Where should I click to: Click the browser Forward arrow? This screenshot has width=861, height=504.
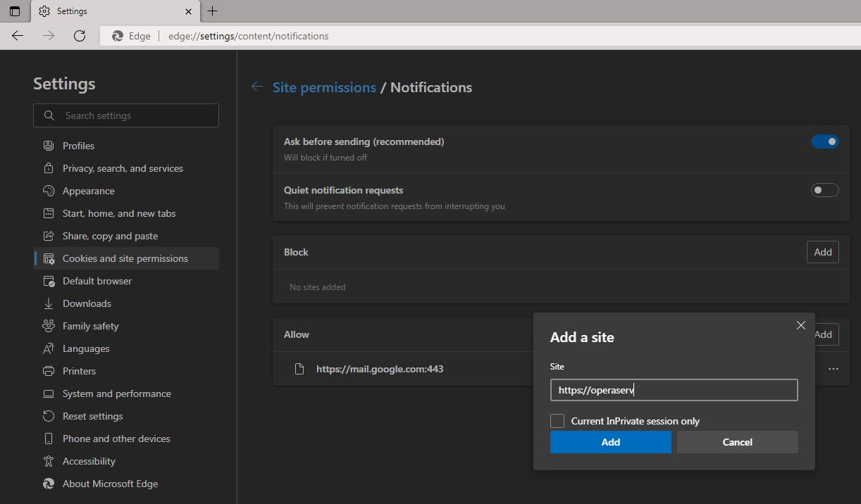49,36
